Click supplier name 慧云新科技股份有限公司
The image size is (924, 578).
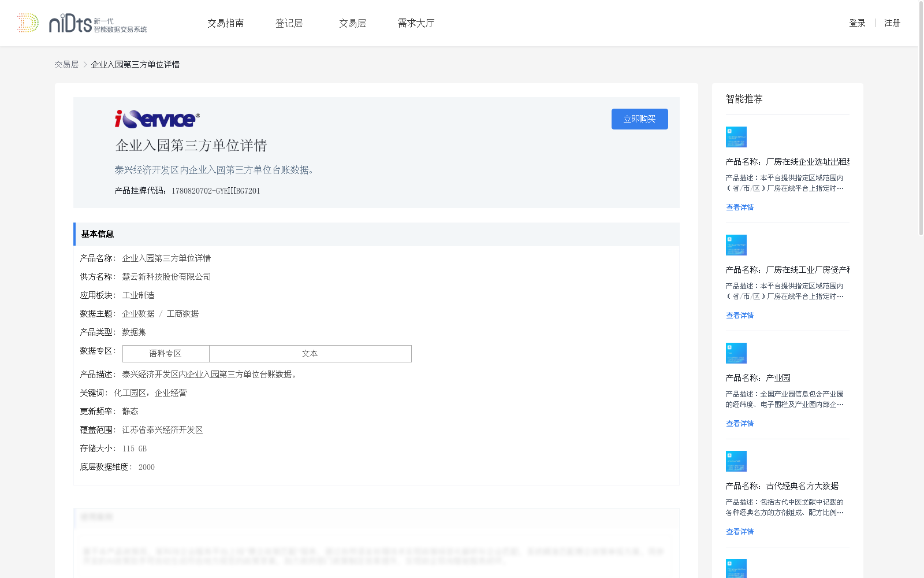coord(167,277)
